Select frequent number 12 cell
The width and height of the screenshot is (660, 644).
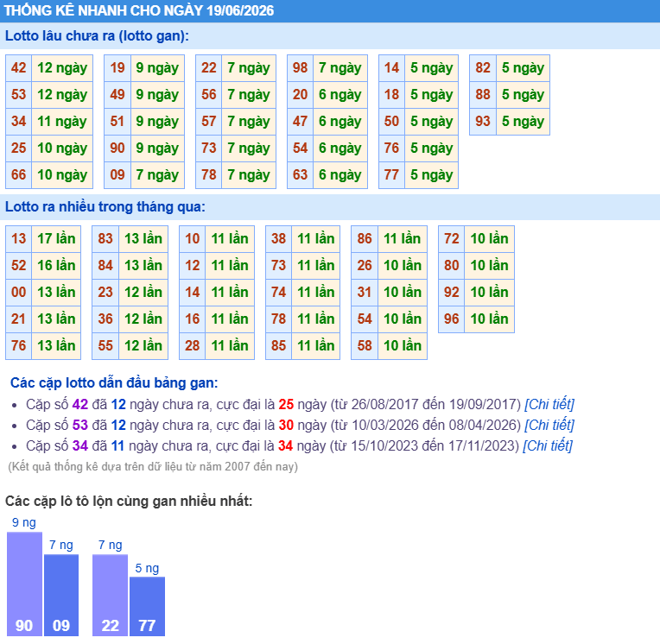193,265
